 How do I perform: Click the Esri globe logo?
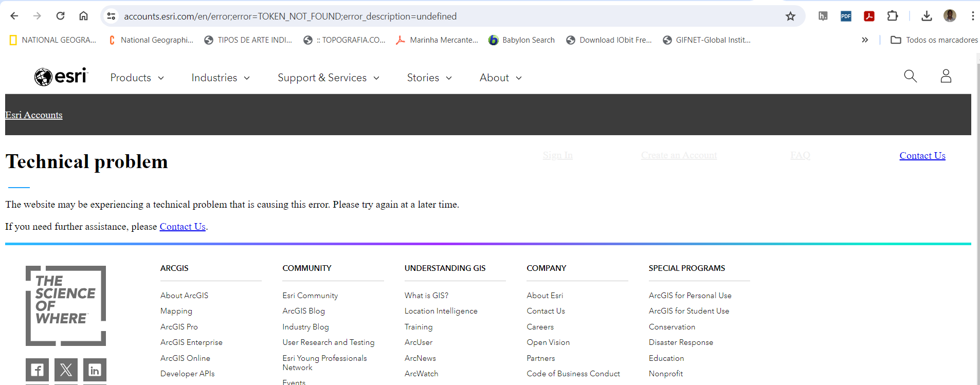(61, 77)
